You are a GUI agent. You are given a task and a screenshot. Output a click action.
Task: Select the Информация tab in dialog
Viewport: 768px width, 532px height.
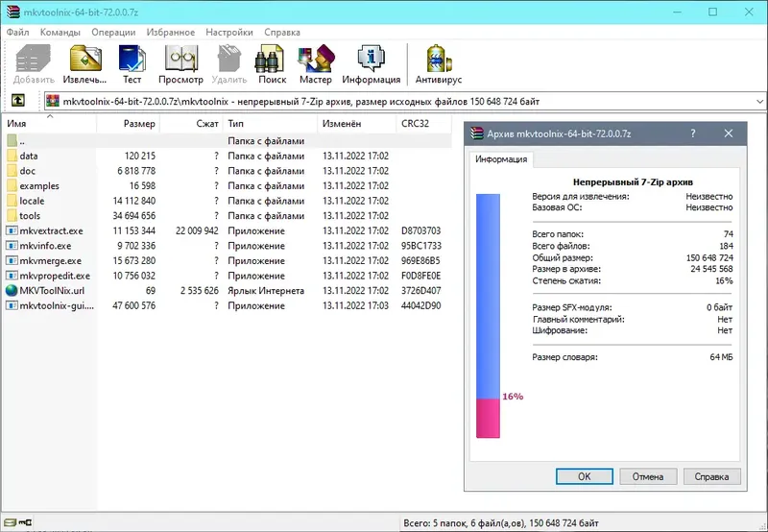pos(501,159)
